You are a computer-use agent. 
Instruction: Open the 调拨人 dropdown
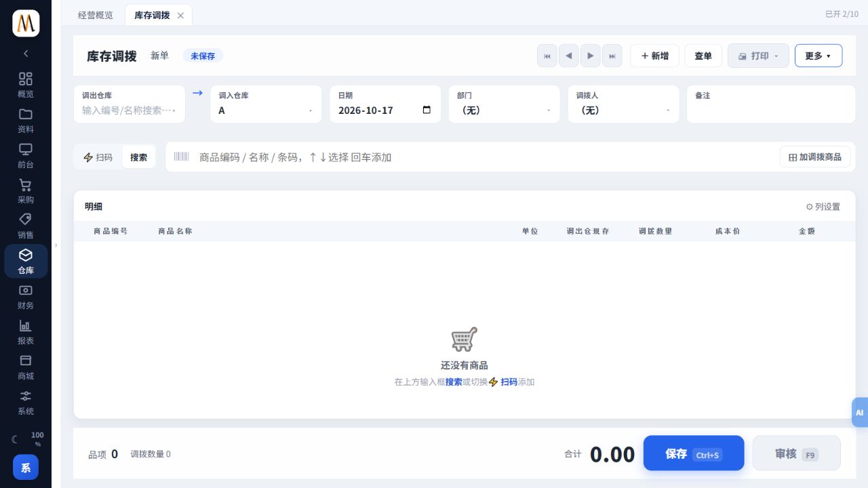coord(623,104)
